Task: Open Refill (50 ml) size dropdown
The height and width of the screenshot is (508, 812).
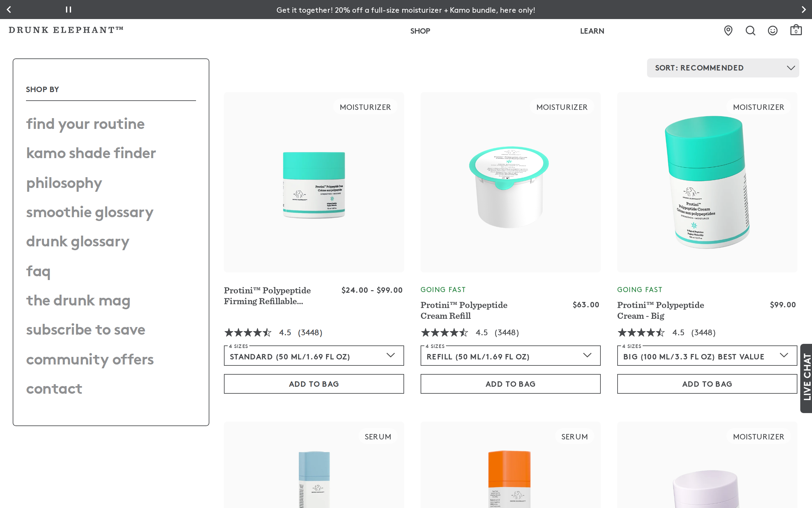Action: (x=510, y=356)
